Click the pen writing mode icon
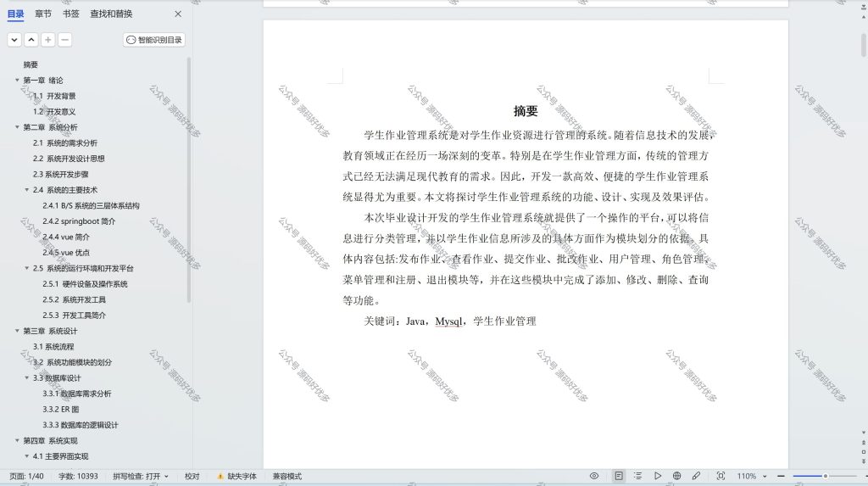The height and width of the screenshot is (486, 868). point(696,476)
